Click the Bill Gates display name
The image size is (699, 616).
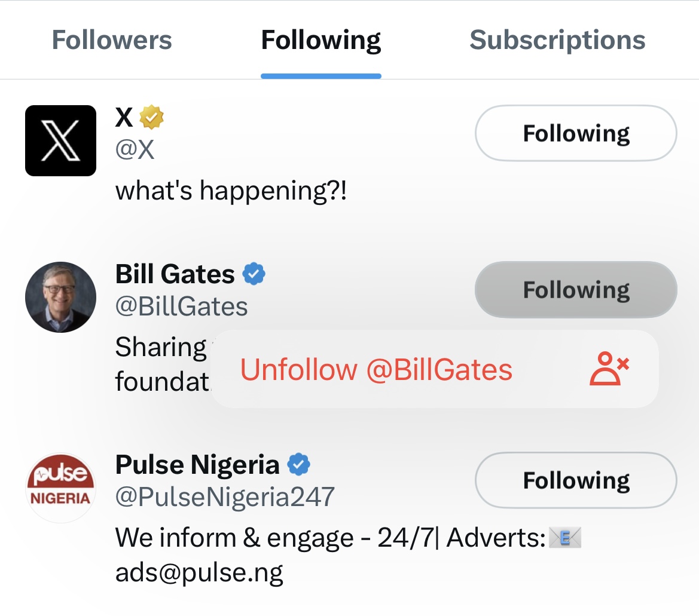pyautogui.click(x=175, y=274)
